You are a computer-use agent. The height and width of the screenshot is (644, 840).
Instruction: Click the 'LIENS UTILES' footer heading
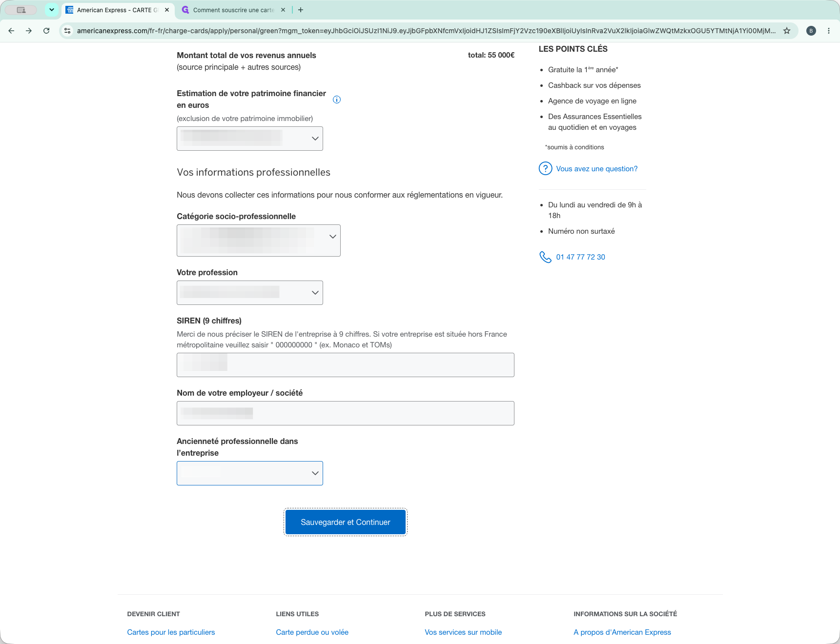pos(297,614)
